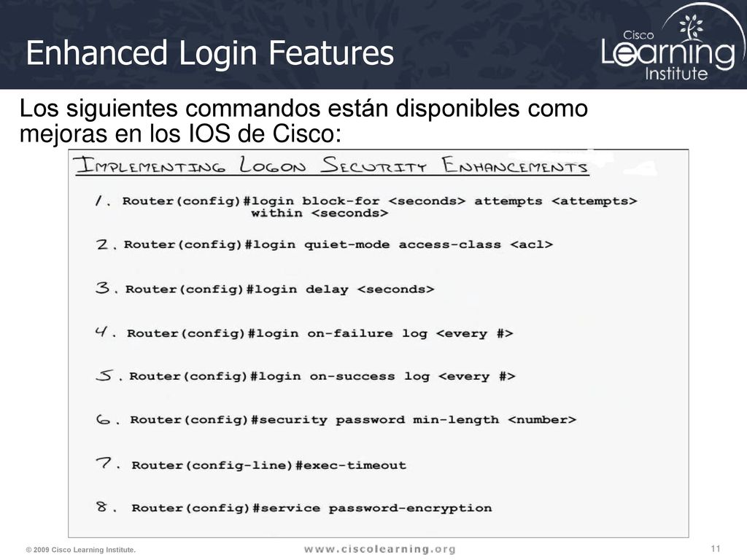Select the 'login block-for <seconds>' command line
This screenshot has width=747, height=560.
pos(379,201)
